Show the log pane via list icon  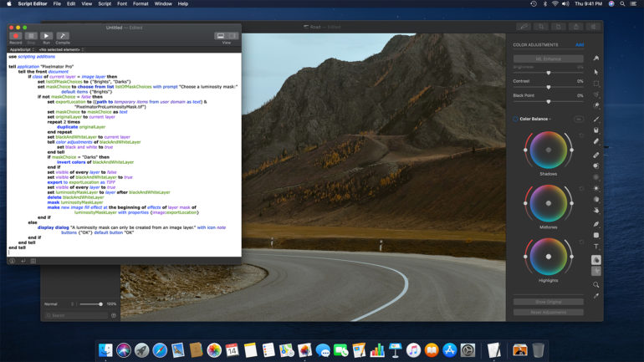click(33, 261)
